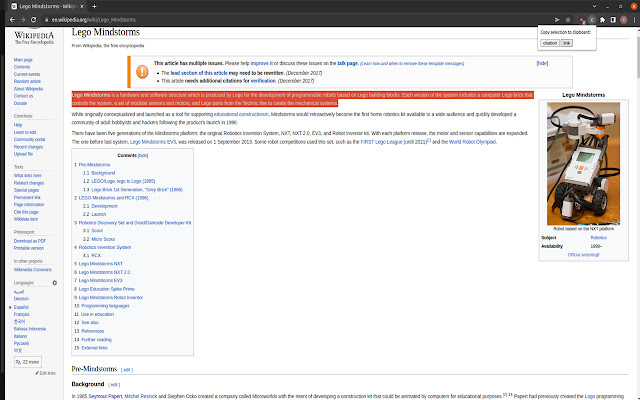Bookmark this page with the star icon
Viewport: 640px width, 400px height.
coord(568,20)
